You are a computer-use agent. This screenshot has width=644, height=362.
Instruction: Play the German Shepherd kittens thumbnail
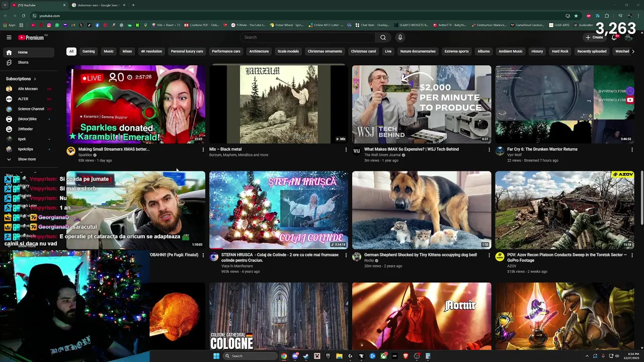(x=422, y=210)
